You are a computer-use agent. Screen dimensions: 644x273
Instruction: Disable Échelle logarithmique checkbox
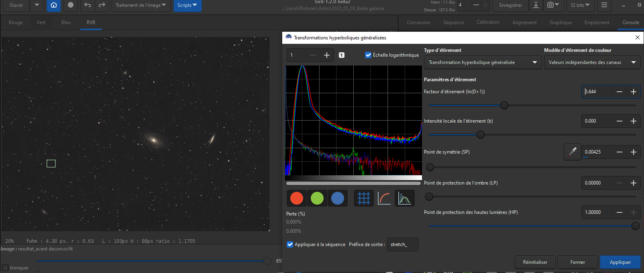click(368, 55)
